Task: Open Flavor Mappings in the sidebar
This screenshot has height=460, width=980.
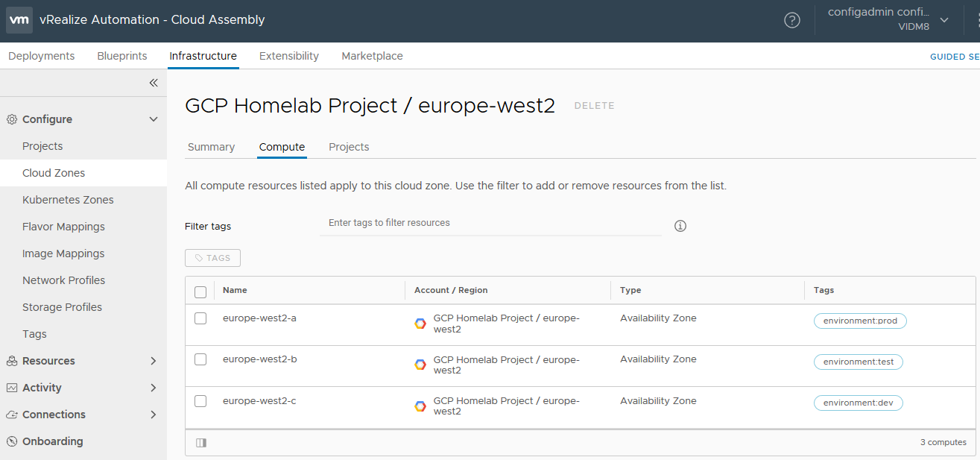Action: point(63,227)
